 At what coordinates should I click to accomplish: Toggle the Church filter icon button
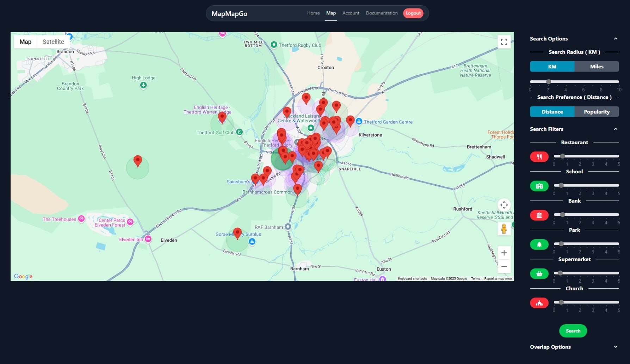click(539, 303)
